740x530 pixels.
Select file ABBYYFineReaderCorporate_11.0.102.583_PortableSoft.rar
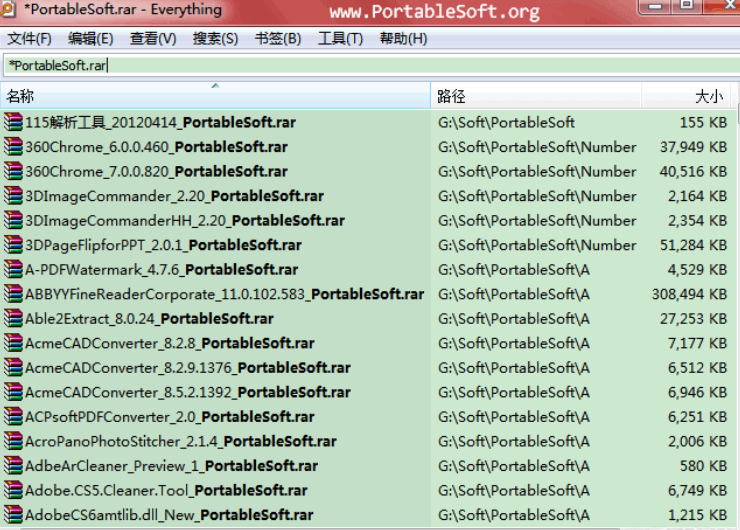pyautogui.click(x=225, y=294)
